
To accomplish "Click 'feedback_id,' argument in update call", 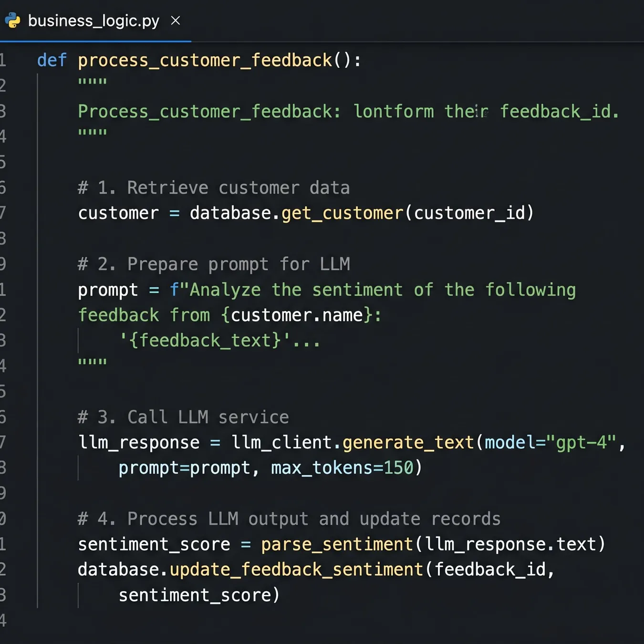I will [x=494, y=570].
